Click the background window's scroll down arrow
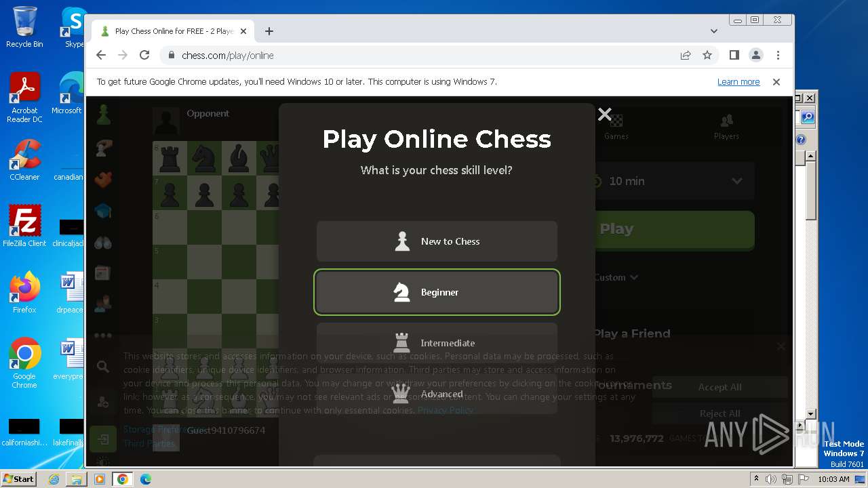 tap(810, 414)
